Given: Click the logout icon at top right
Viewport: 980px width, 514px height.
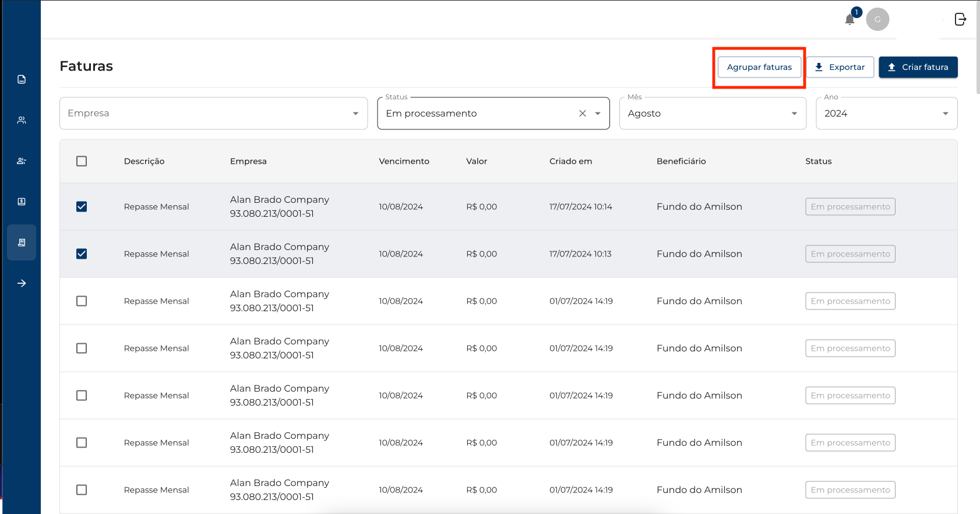Looking at the screenshot, I should pos(960,19).
